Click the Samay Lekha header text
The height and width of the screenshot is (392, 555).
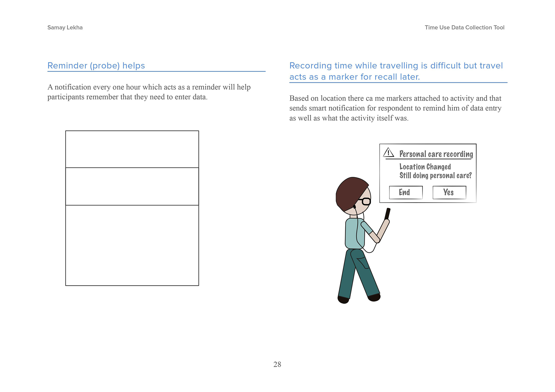click(x=65, y=27)
